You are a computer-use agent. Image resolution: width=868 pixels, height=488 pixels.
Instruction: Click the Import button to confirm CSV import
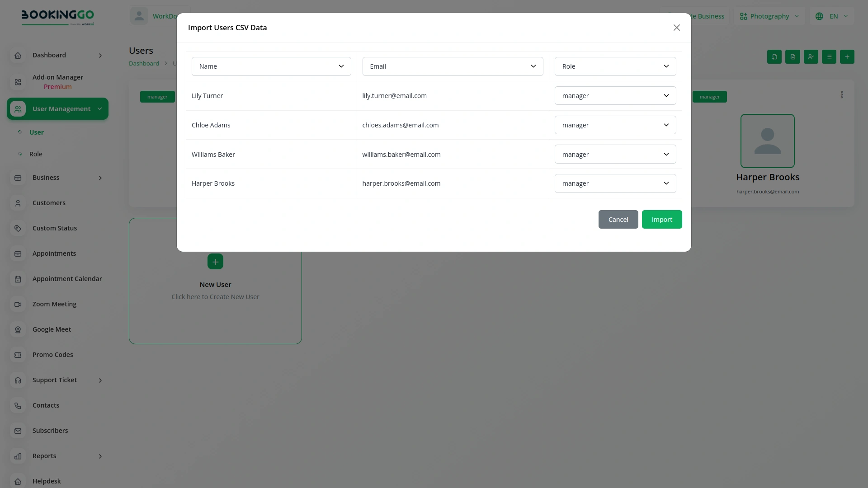[662, 219]
